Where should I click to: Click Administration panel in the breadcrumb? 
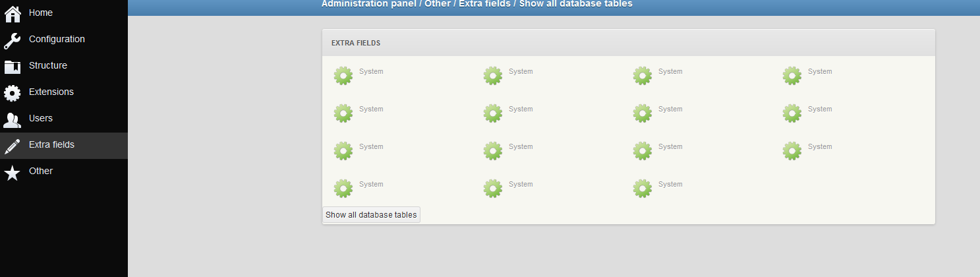pos(369,4)
